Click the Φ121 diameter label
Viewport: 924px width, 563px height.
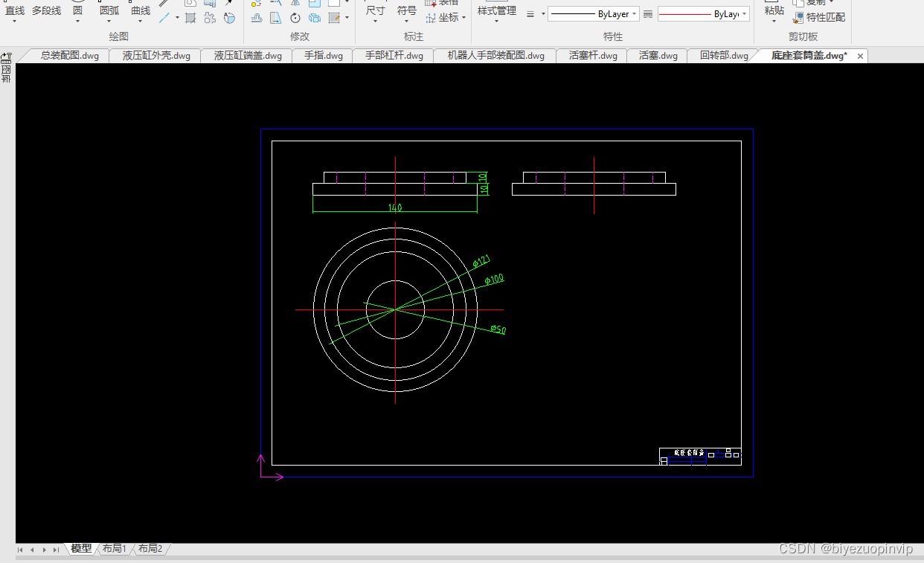[x=481, y=261]
